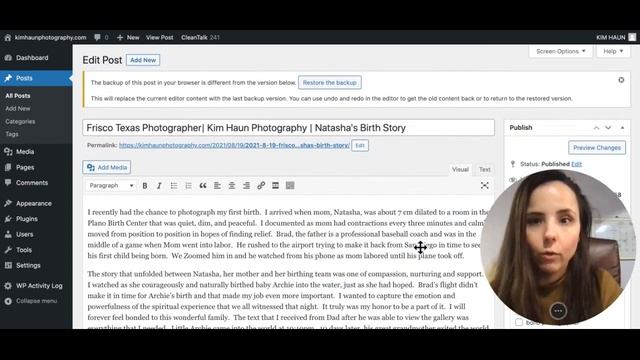
Task: Apply italic formatting
Action: [x=159, y=186]
